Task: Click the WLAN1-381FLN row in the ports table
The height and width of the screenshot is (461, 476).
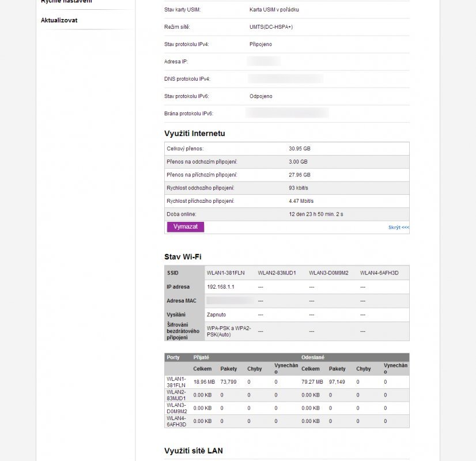Action: [x=176, y=381]
